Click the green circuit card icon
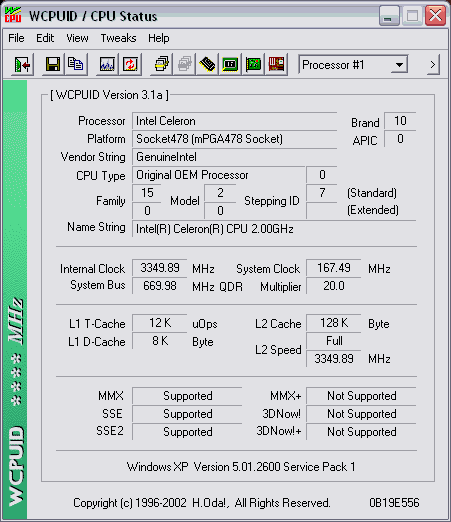 coord(253,64)
